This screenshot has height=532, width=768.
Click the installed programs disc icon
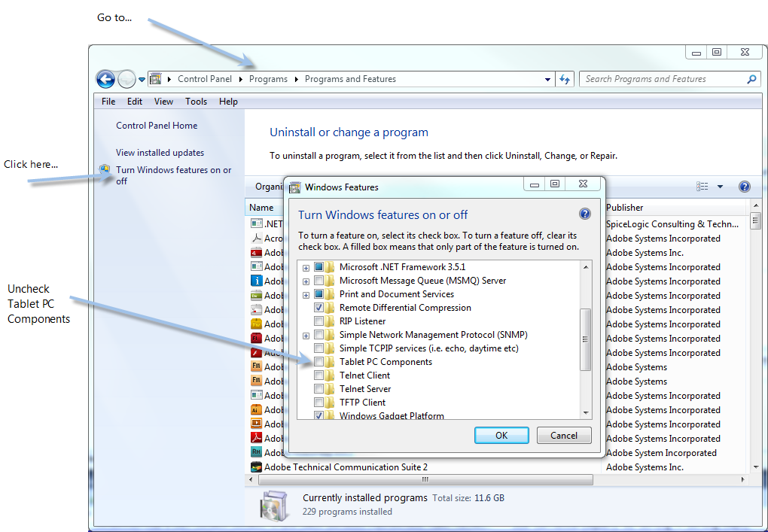pyautogui.click(x=276, y=505)
